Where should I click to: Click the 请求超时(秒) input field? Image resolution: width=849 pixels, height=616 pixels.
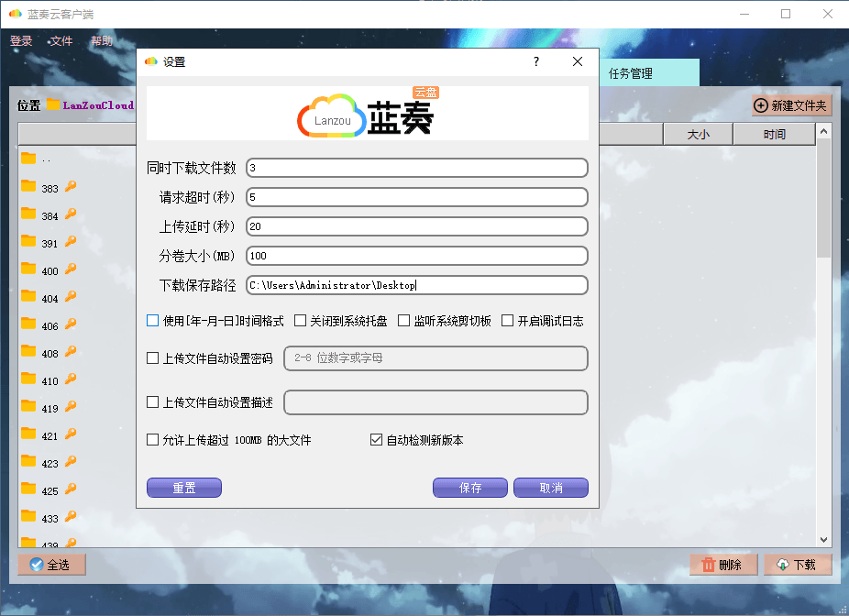tap(417, 197)
